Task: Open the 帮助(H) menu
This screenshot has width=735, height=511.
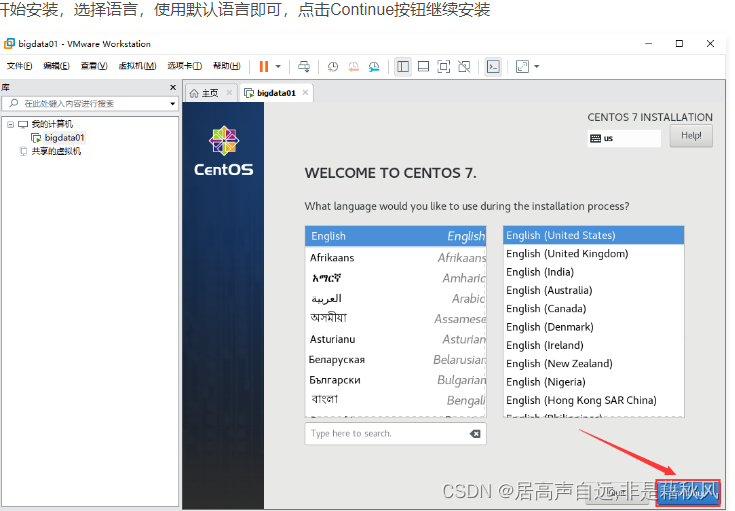Action: pyautogui.click(x=227, y=66)
